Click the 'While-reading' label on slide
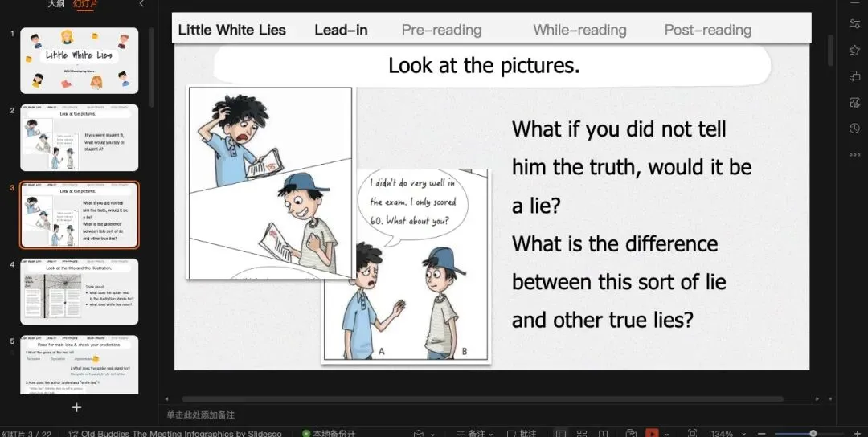868x437 pixels. (x=579, y=30)
